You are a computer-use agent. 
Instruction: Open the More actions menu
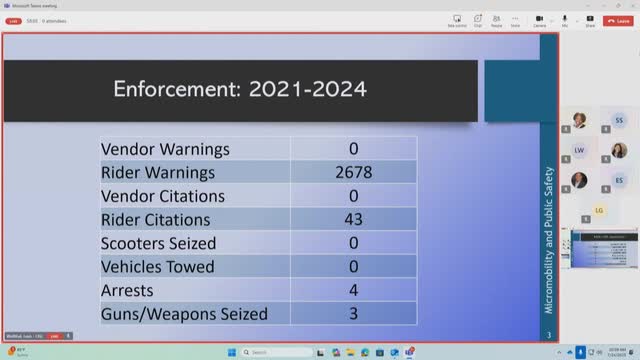[x=515, y=21]
